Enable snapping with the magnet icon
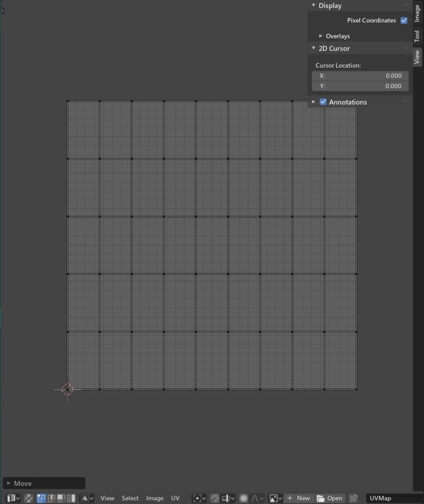The width and height of the screenshot is (424, 504). (214, 498)
